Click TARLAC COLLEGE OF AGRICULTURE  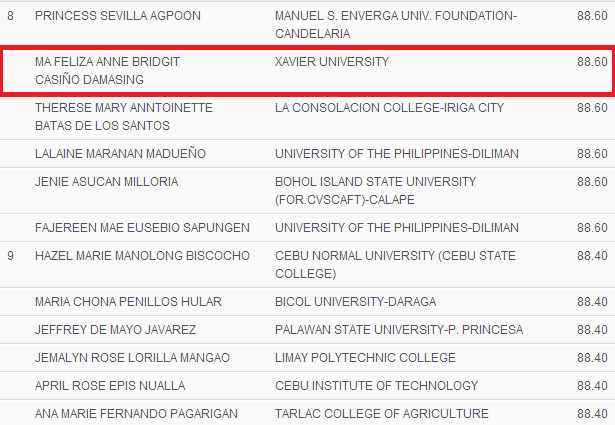coord(382,414)
